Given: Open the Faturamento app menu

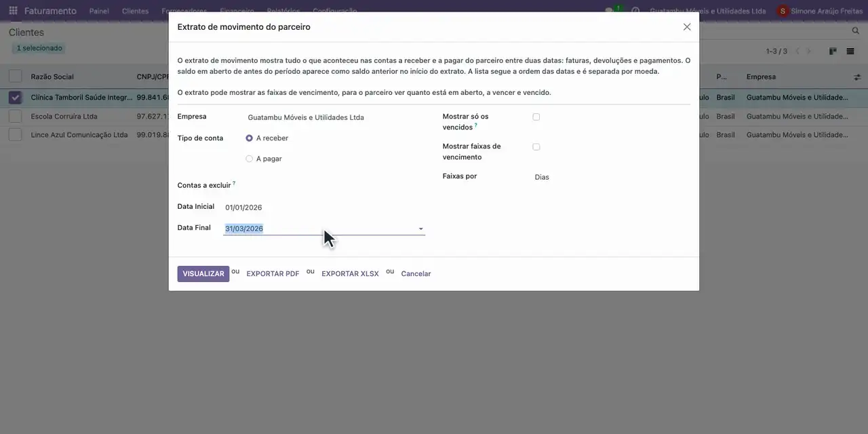Looking at the screenshot, I should [50, 11].
